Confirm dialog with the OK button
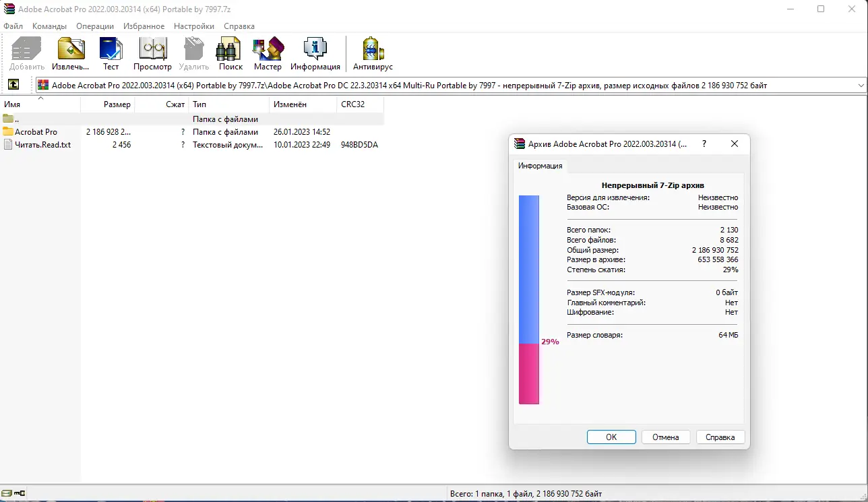The width and height of the screenshot is (868, 502). click(611, 437)
